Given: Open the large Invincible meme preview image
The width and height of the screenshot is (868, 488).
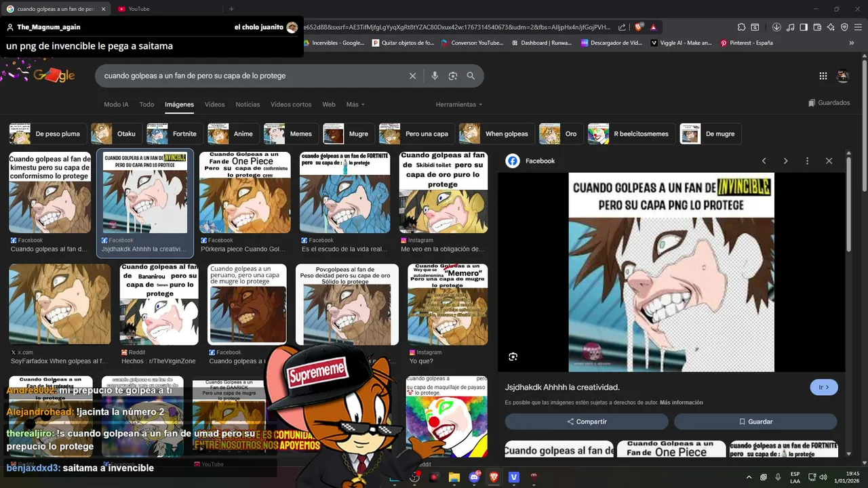Looking at the screenshot, I should pyautogui.click(x=671, y=272).
